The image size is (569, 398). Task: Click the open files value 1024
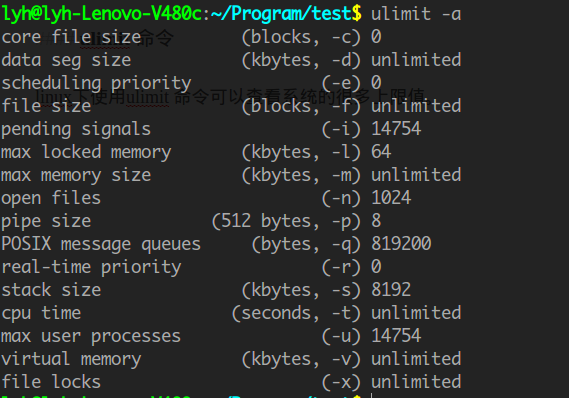[391, 198]
